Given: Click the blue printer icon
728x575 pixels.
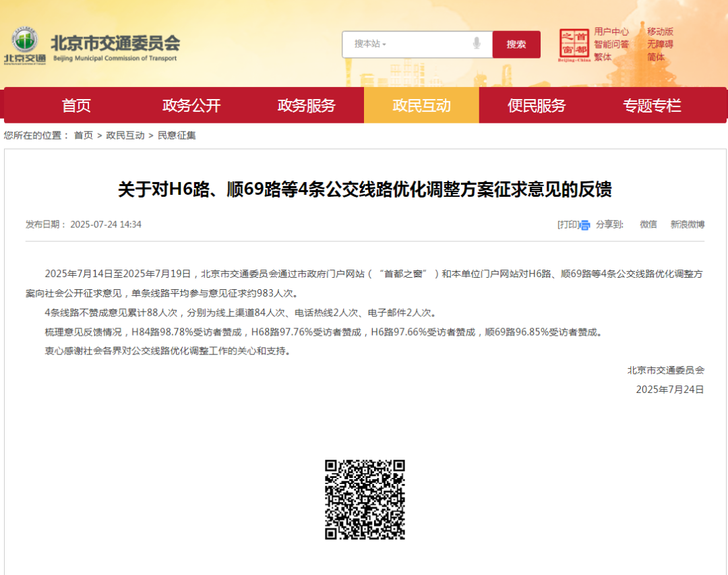Looking at the screenshot, I should pyautogui.click(x=585, y=225).
